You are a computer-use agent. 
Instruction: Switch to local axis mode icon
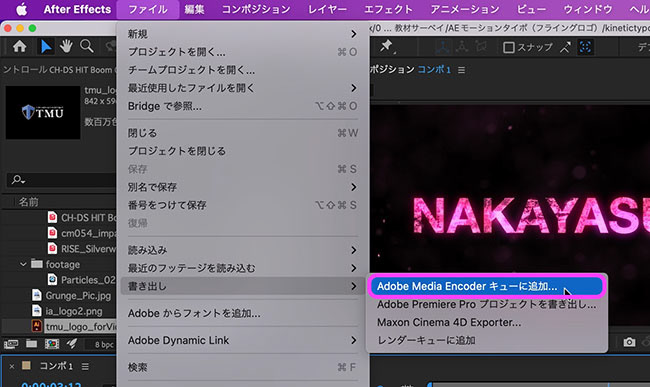tap(442, 47)
